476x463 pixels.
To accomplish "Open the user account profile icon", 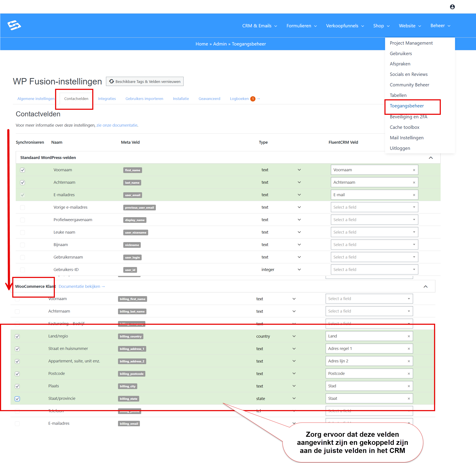I will pos(452,7).
